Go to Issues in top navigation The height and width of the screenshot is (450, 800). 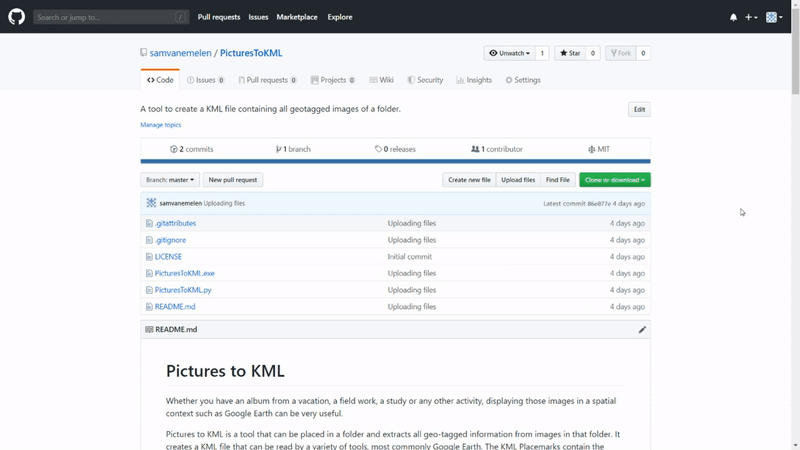(258, 17)
